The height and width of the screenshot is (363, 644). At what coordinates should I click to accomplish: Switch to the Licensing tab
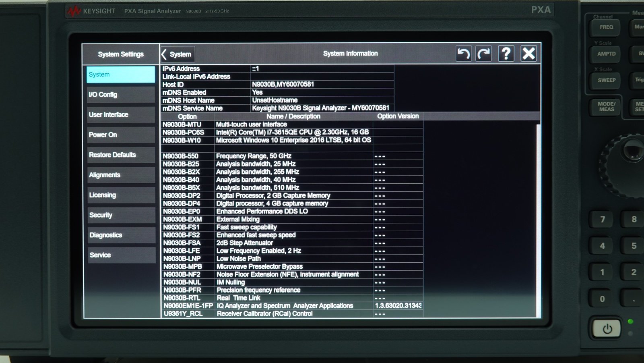point(121,195)
